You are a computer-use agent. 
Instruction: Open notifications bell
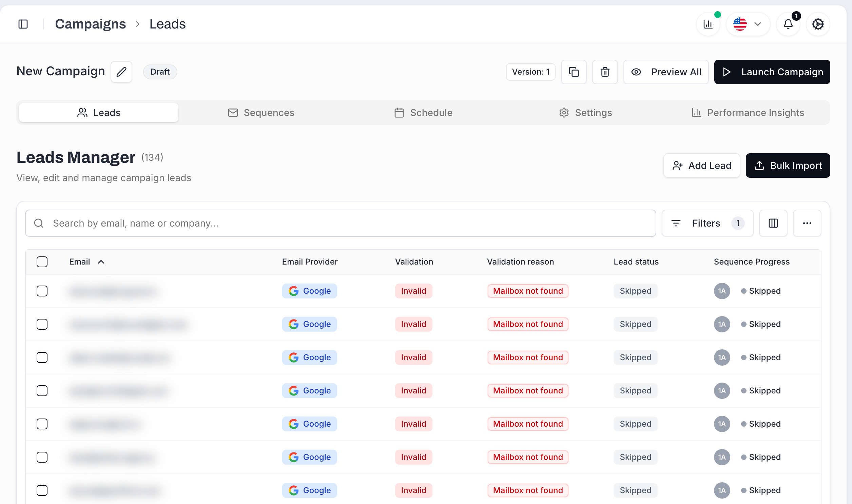[788, 24]
